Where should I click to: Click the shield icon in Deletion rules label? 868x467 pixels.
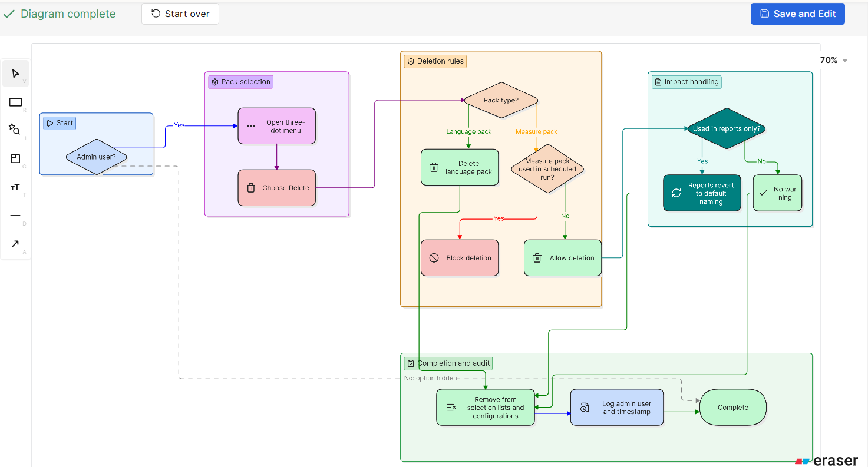pos(411,61)
